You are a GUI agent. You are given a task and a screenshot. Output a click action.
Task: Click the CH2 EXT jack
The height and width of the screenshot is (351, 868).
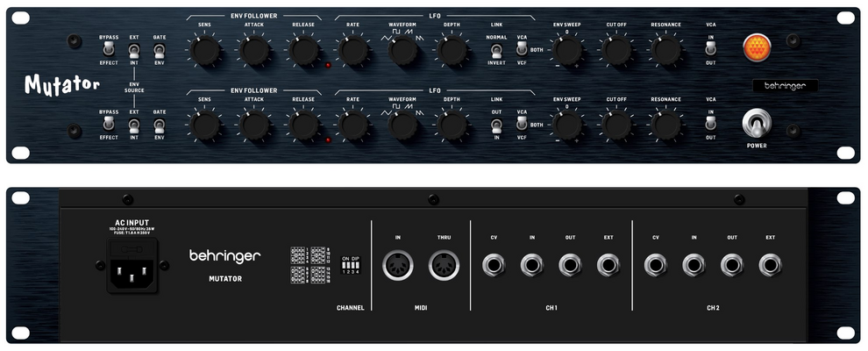tap(770, 265)
